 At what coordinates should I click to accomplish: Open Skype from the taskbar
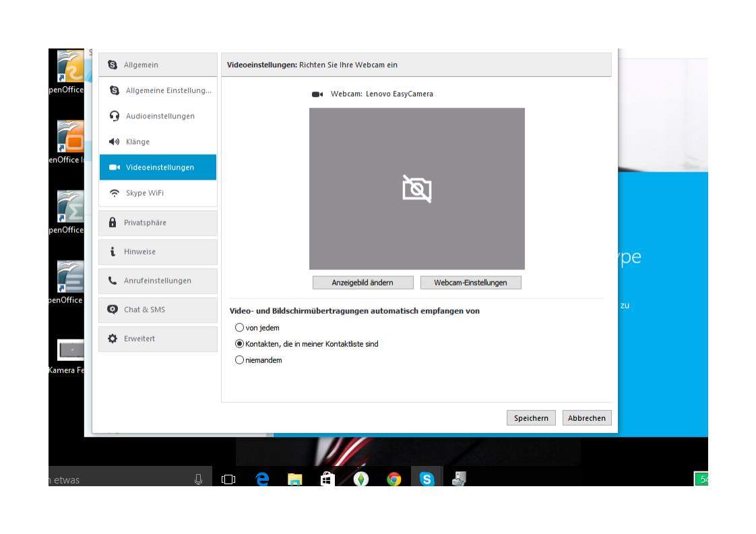point(427,479)
